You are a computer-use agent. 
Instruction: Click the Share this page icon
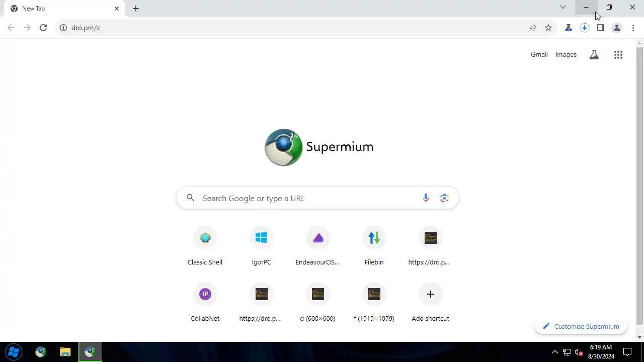pos(532,28)
